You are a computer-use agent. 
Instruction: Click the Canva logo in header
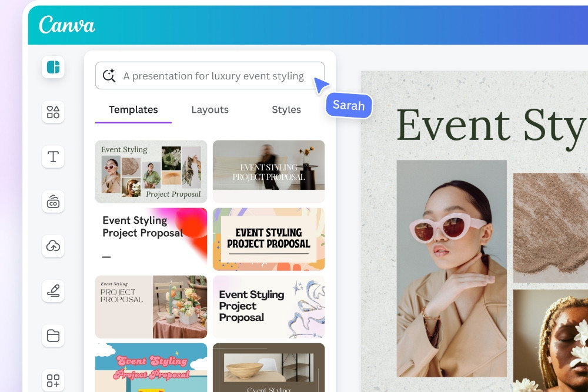point(67,25)
